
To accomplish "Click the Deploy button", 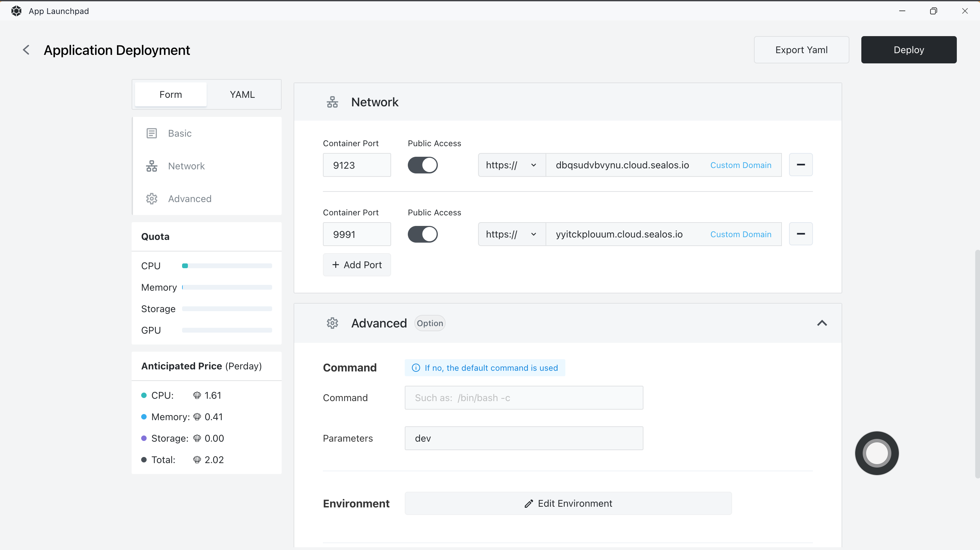I will pos(908,50).
